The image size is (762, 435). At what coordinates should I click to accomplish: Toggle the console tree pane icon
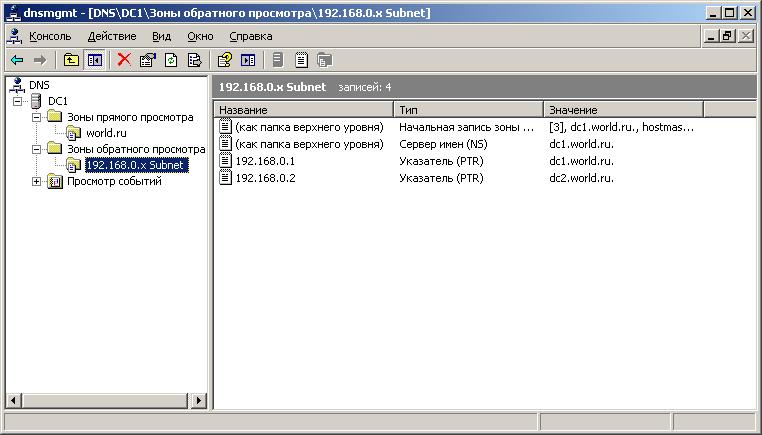tap(94, 60)
